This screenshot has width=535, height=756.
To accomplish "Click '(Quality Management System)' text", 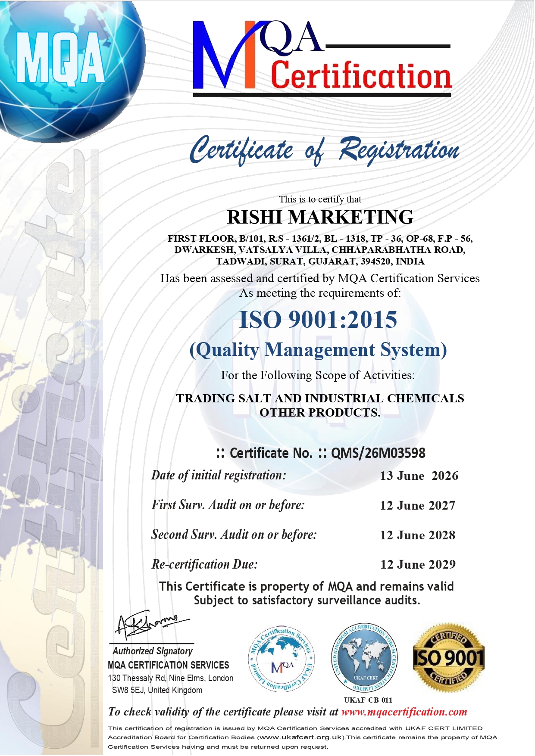I will [318, 350].
